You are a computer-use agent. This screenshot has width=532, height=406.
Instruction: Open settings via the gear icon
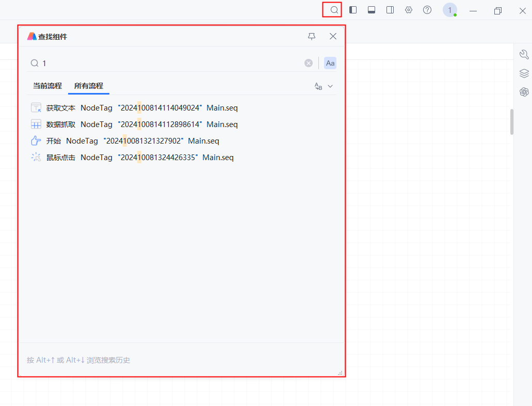pyautogui.click(x=409, y=10)
